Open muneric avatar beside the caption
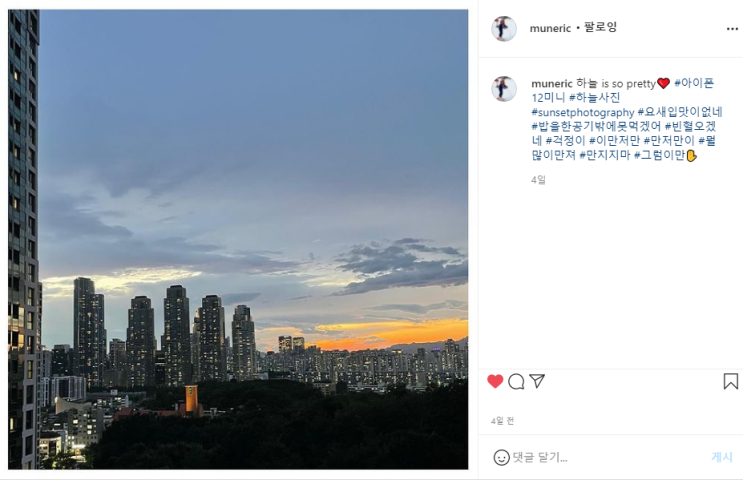The height and width of the screenshot is (480, 743). [504, 89]
